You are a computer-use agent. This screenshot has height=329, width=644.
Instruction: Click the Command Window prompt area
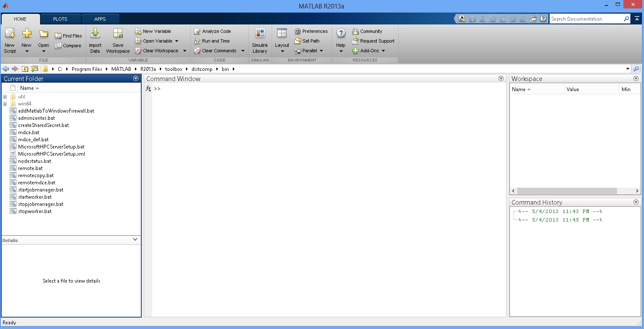pyautogui.click(x=329, y=200)
